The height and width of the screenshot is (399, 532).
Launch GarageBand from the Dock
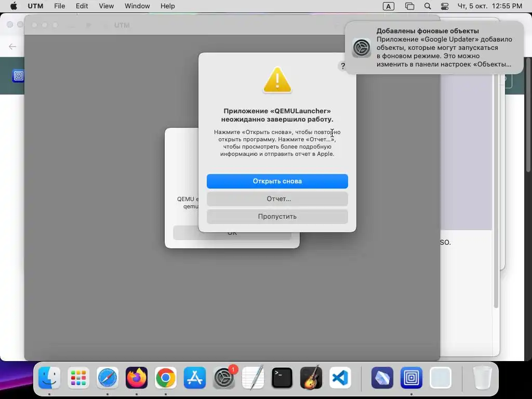coord(311,378)
